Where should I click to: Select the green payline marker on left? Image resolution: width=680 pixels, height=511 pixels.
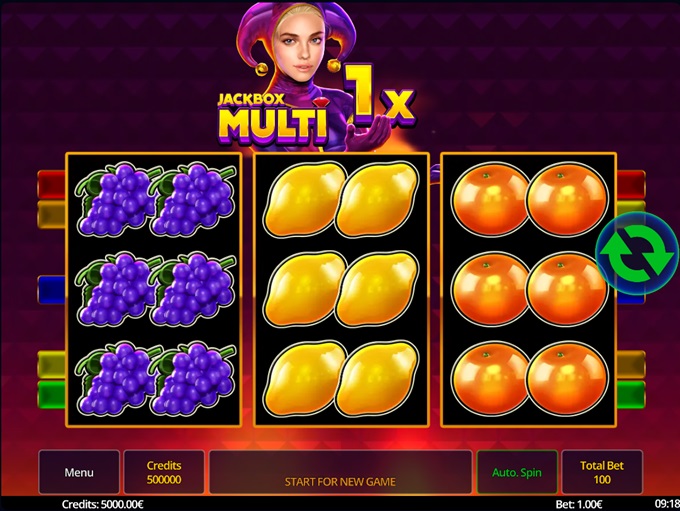tap(51, 394)
